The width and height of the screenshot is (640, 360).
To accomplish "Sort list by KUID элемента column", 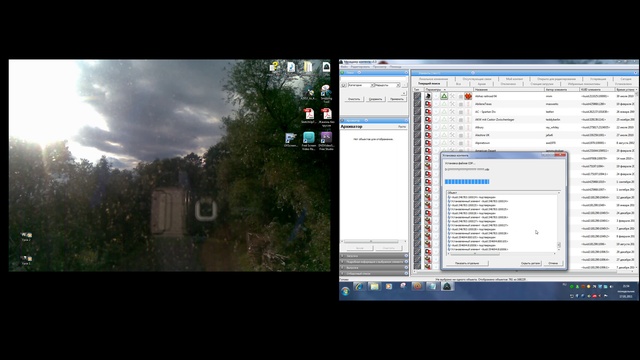I will pos(597,89).
